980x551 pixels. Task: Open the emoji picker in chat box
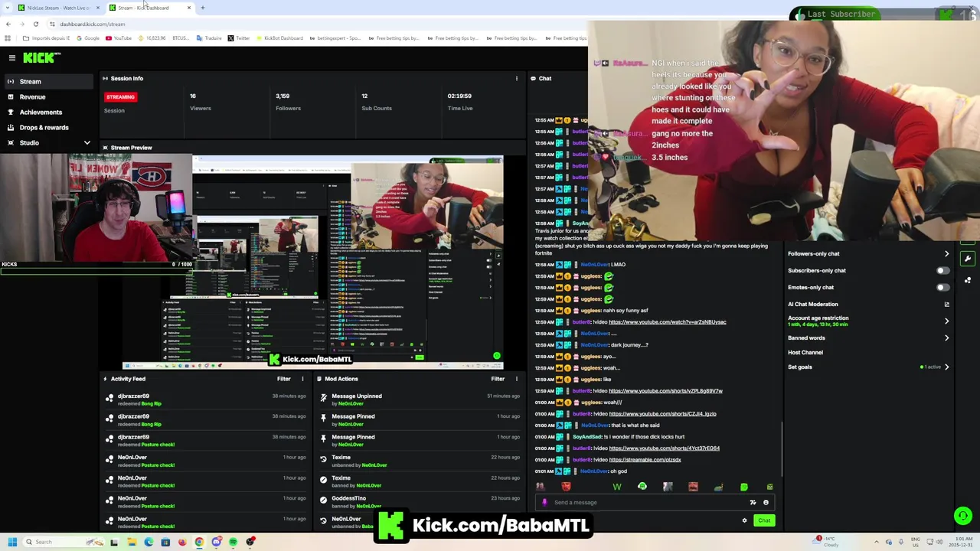tap(766, 503)
